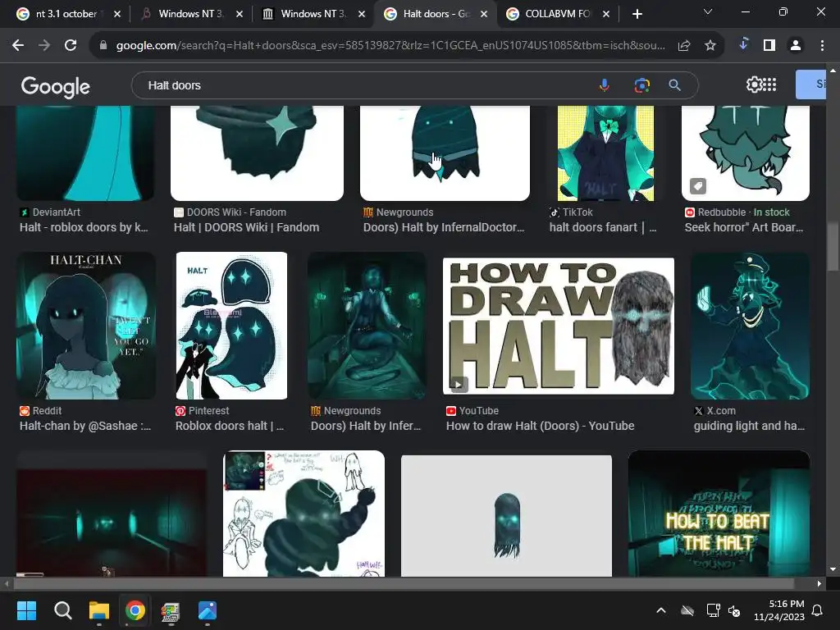Open Windows taskbar search
The image size is (840, 630).
click(62, 610)
